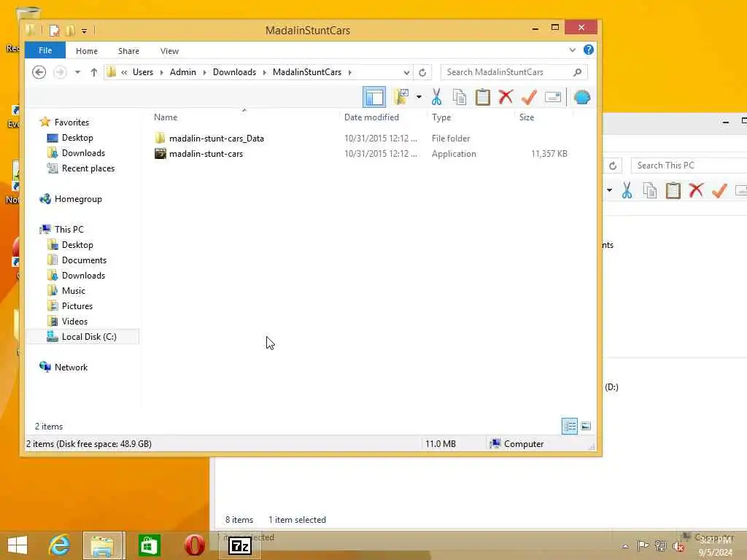747x560 pixels.
Task: Click the Copy icon in MadalinStuntCars toolbar
Action: (460, 97)
